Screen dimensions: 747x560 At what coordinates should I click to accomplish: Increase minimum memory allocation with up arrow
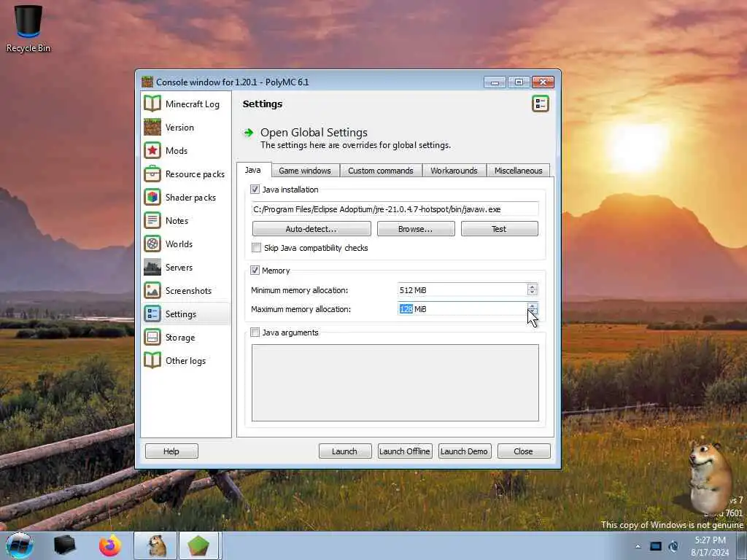(x=532, y=287)
